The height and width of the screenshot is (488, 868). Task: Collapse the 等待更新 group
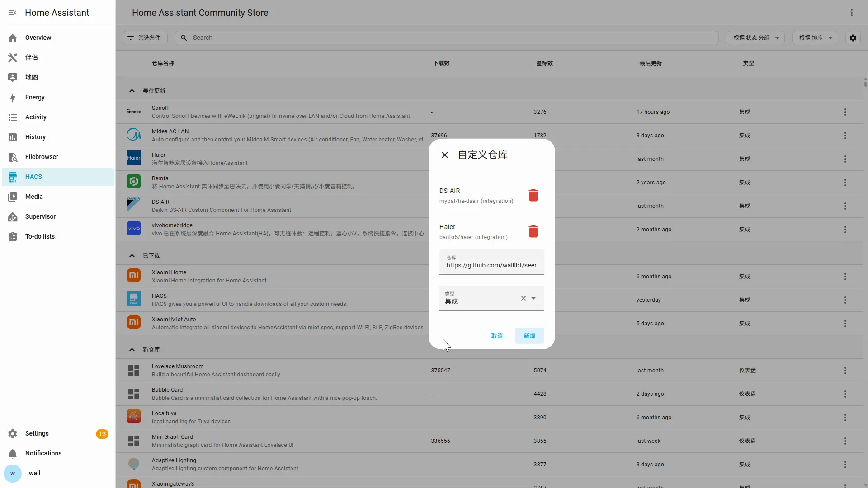pos(132,91)
